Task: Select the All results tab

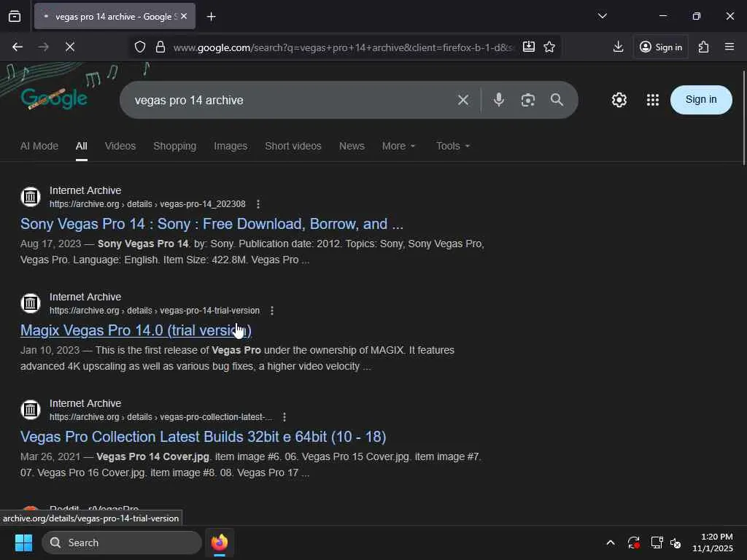Action: (82, 146)
